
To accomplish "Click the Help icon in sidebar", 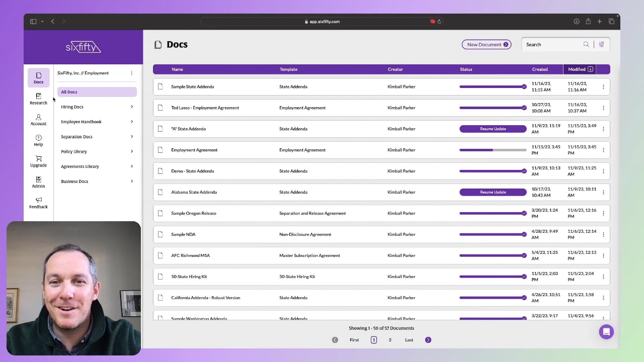I will (x=38, y=140).
